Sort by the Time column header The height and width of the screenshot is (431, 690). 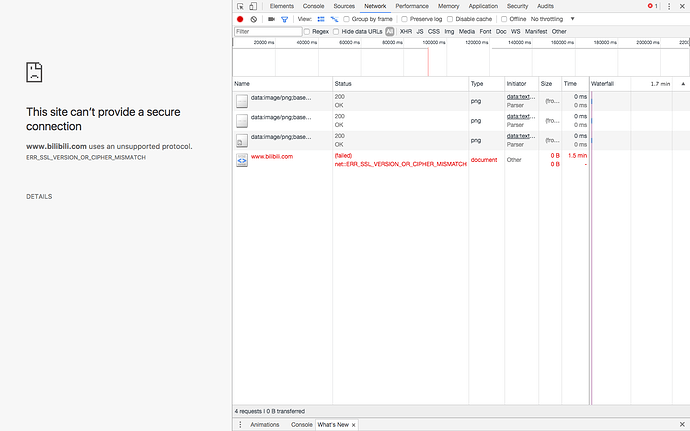(x=575, y=84)
